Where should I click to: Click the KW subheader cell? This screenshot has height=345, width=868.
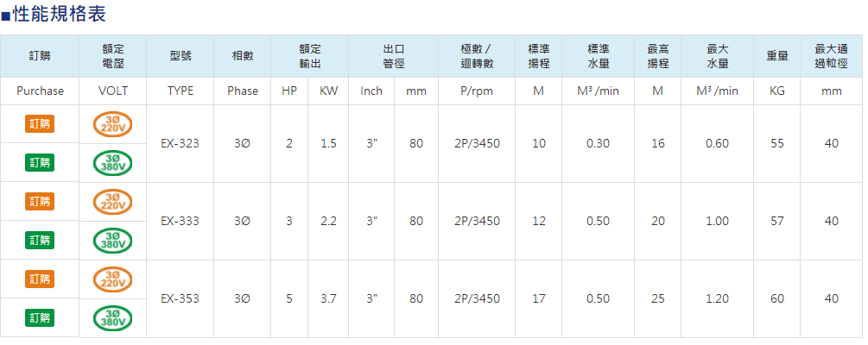(x=328, y=91)
